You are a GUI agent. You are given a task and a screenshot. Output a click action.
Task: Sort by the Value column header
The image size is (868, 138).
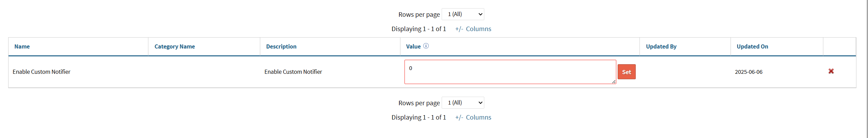click(413, 46)
